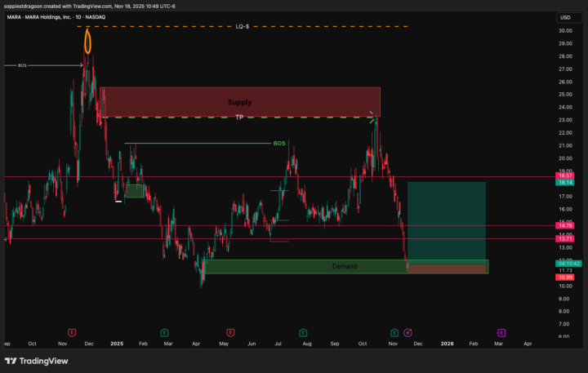Click the green earnings marker beside the lightning icon
This screenshot has height=373, width=588.
click(x=394, y=332)
